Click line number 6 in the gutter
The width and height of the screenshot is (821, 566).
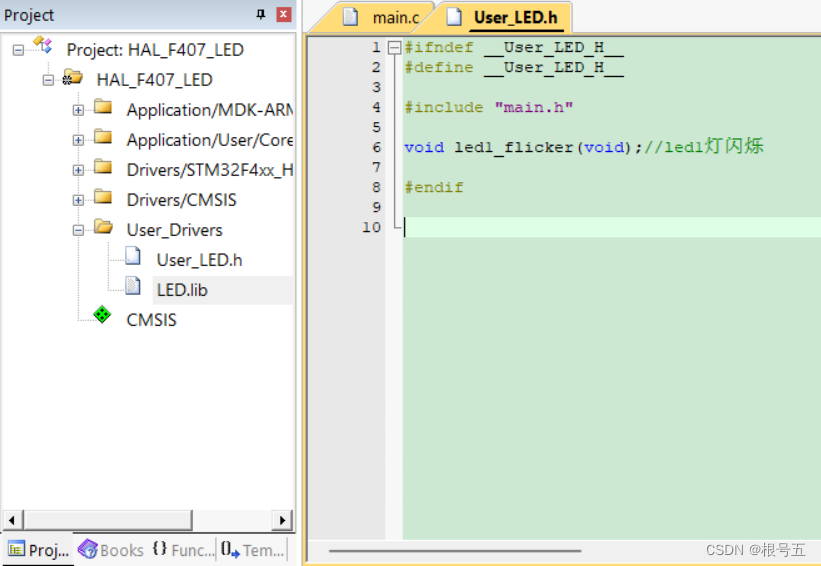[376, 148]
